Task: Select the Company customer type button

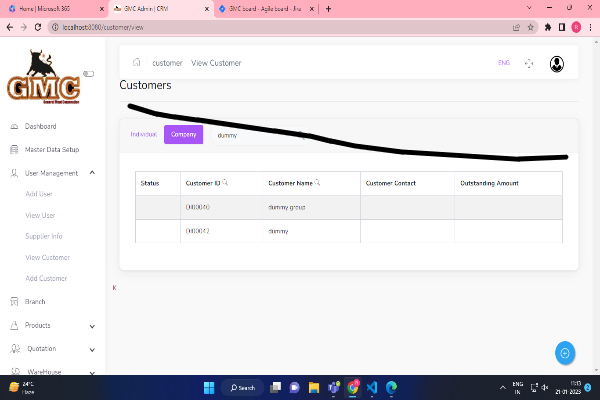Action: pos(183,134)
